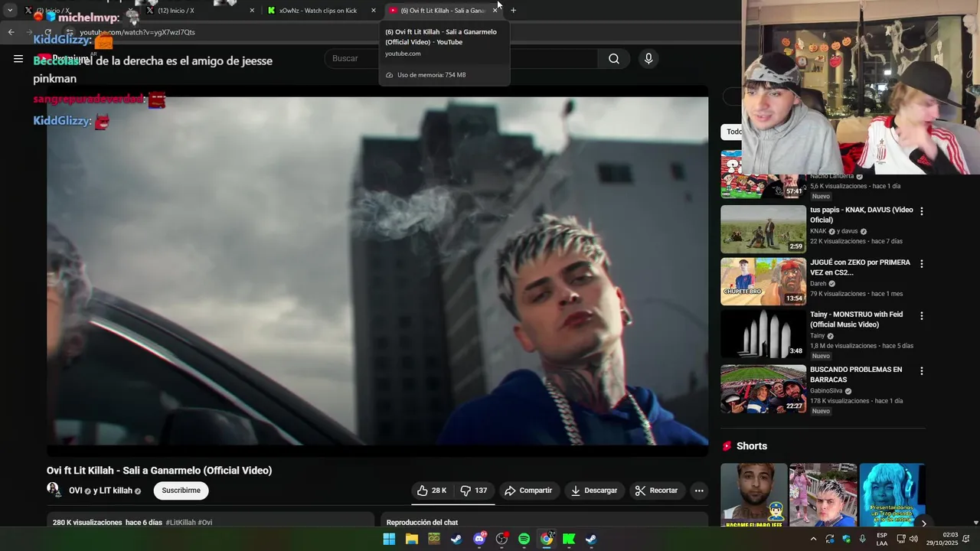The width and height of the screenshot is (980, 551).
Task: Open options for BUSCANDO PROBLEMAS EN BARRACAS
Action: 922,370
